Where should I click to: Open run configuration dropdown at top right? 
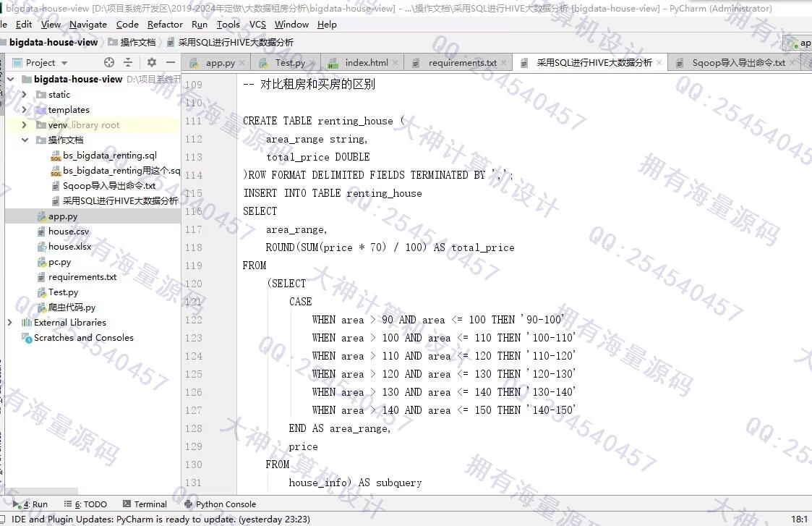(x=798, y=43)
